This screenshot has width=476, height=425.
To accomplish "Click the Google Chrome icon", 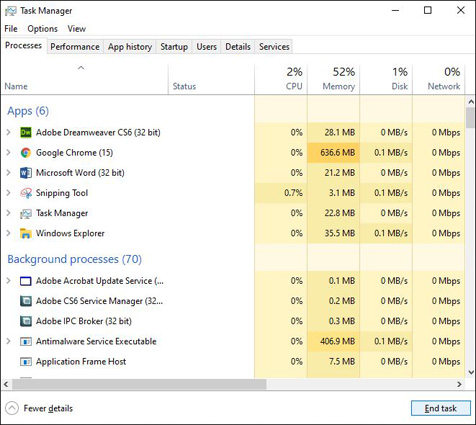I will tap(26, 153).
